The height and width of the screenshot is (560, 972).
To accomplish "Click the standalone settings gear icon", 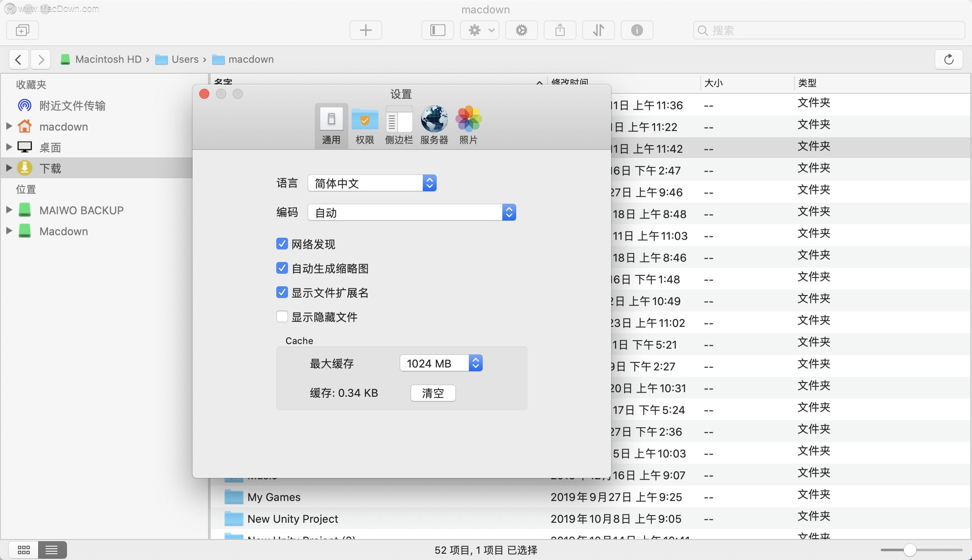I will [521, 30].
